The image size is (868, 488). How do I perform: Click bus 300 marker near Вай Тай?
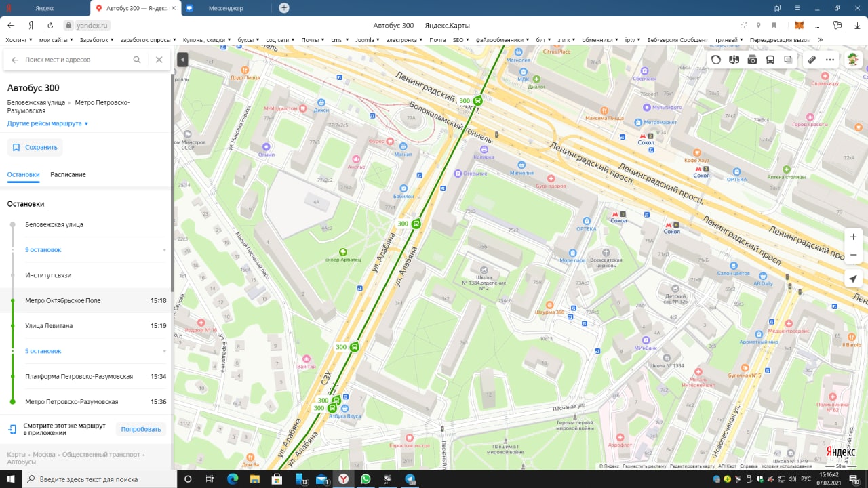click(x=355, y=347)
